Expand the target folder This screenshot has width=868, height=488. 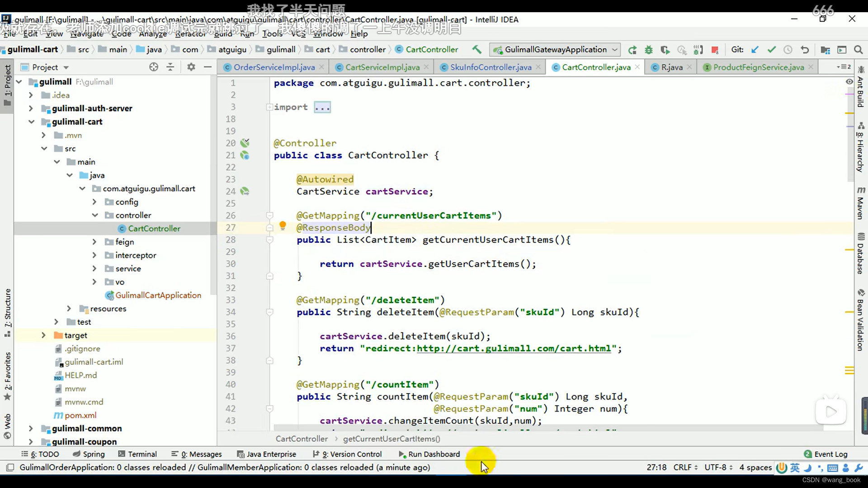pos(43,335)
